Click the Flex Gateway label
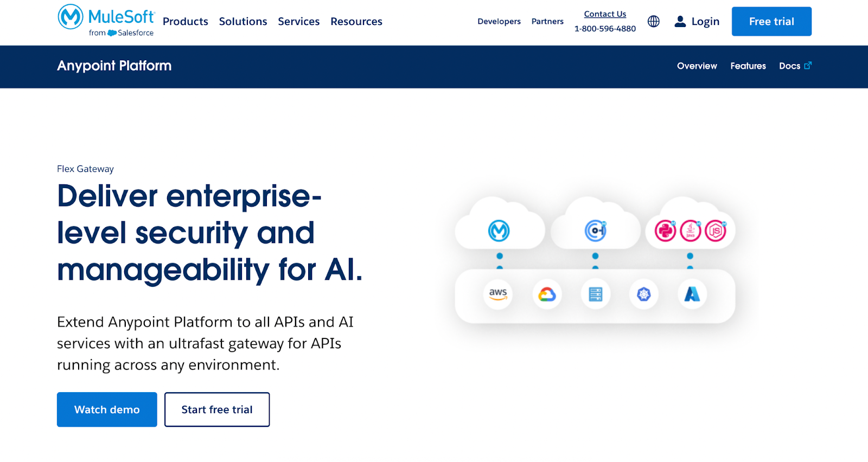Image resolution: width=868 pixels, height=462 pixels. click(85, 169)
